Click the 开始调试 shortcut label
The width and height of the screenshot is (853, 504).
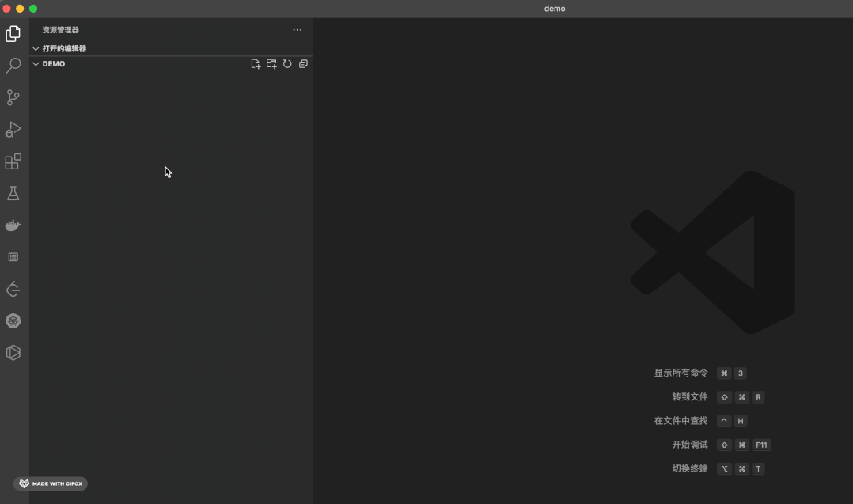690,445
